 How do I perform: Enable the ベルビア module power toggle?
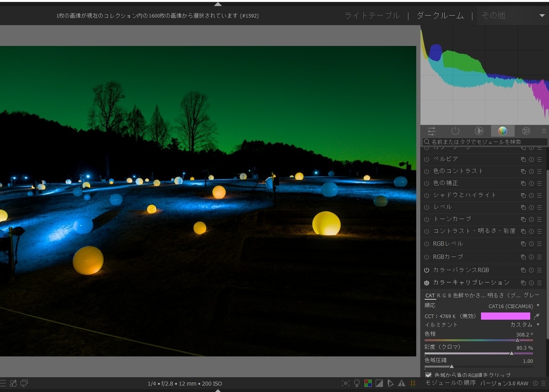pos(427,159)
